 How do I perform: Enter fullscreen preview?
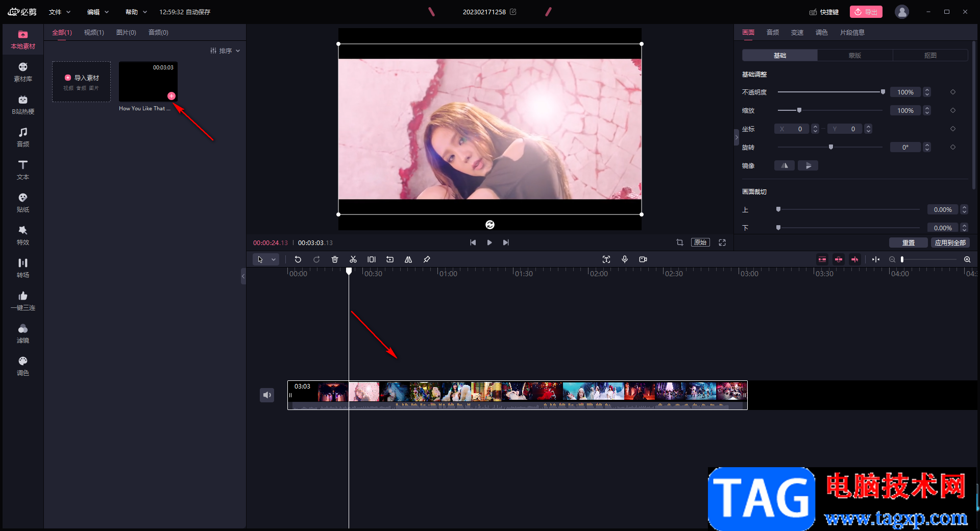point(722,243)
